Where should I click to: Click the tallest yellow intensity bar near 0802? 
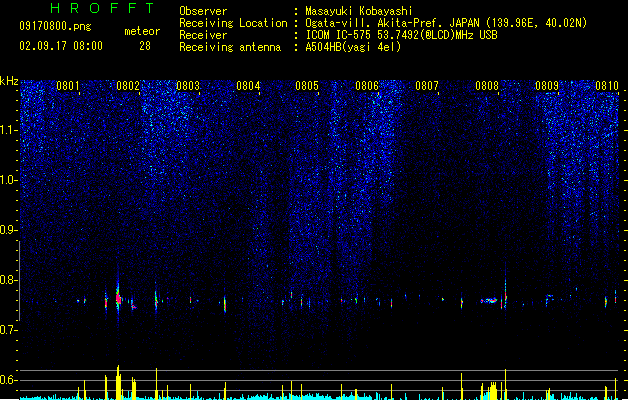(118, 383)
